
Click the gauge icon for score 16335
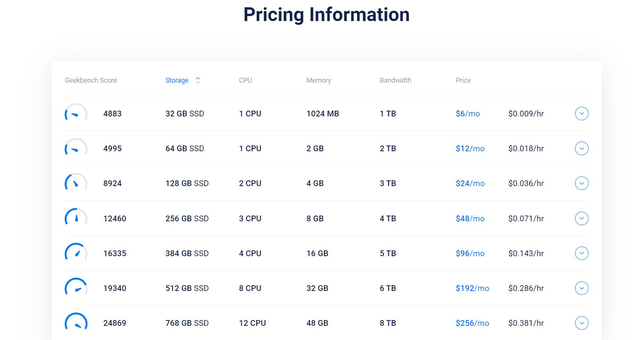click(x=76, y=253)
